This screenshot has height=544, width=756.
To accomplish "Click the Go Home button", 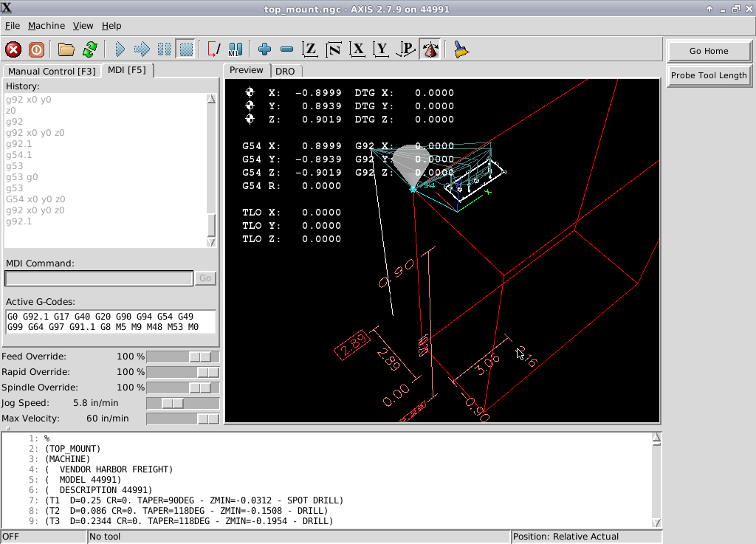I will [x=709, y=51].
